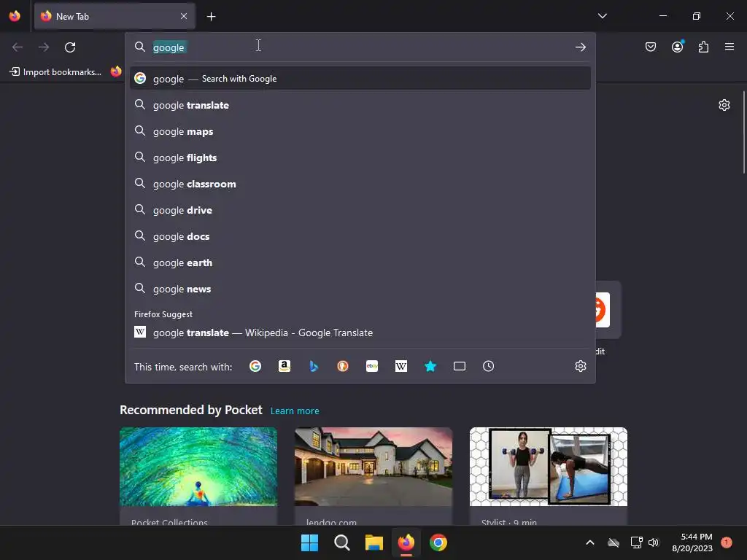
Task: Open new tab personalize gear icon
Action: click(x=724, y=105)
